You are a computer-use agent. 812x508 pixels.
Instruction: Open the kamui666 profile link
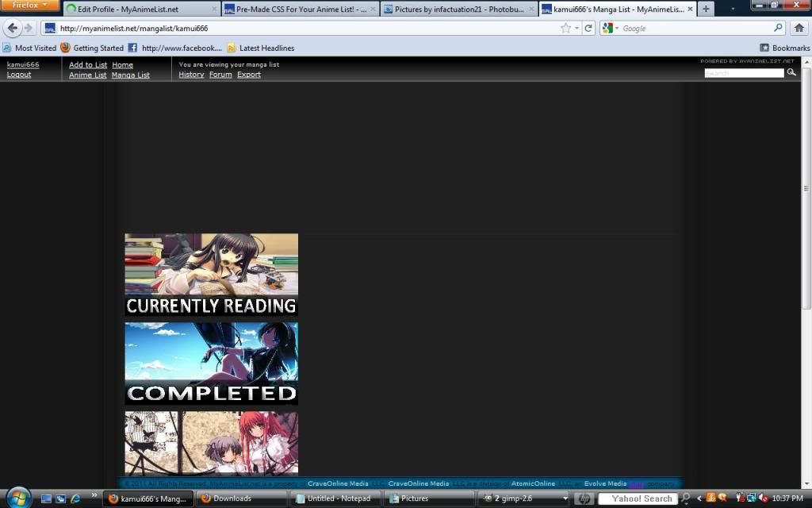pyautogui.click(x=23, y=64)
